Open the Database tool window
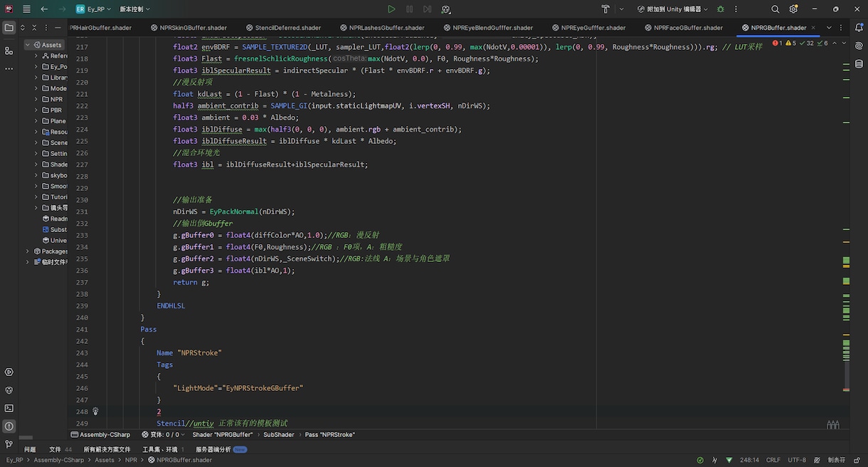 click(x=859, y=64)
